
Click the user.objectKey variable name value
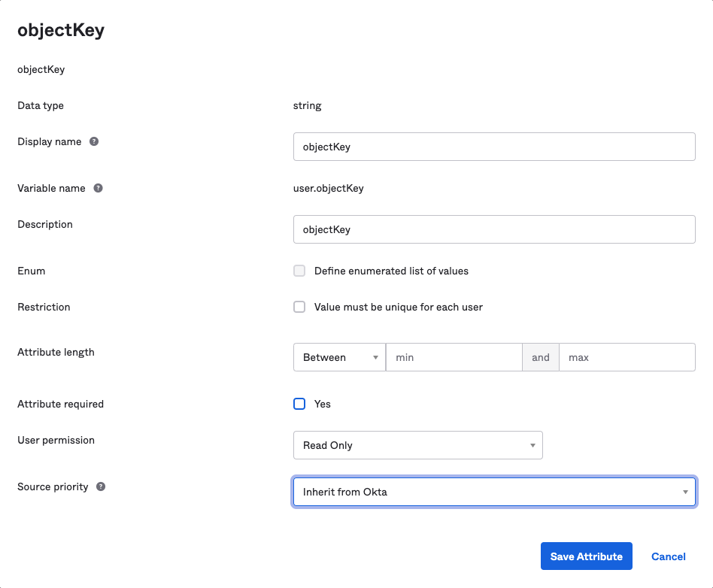[x=329, y=188]
